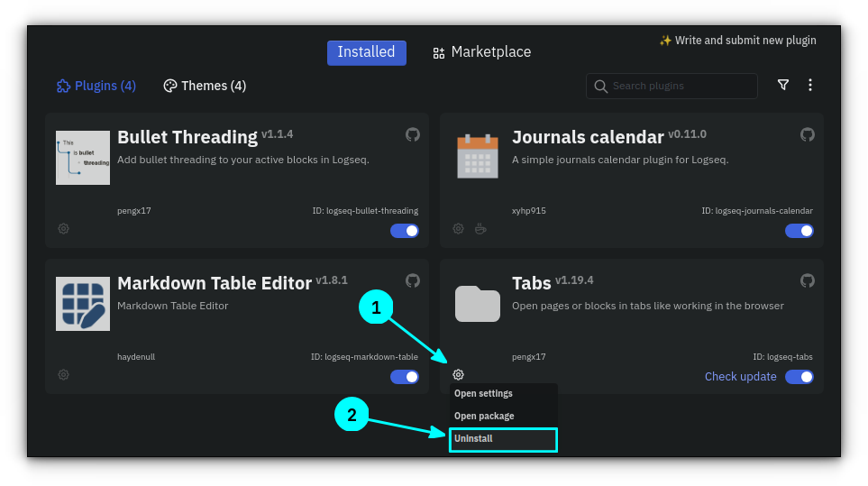Screen dimensions: 868x486
Task: Open Markdown Table Editor gear menu
Action: [63, 375]
